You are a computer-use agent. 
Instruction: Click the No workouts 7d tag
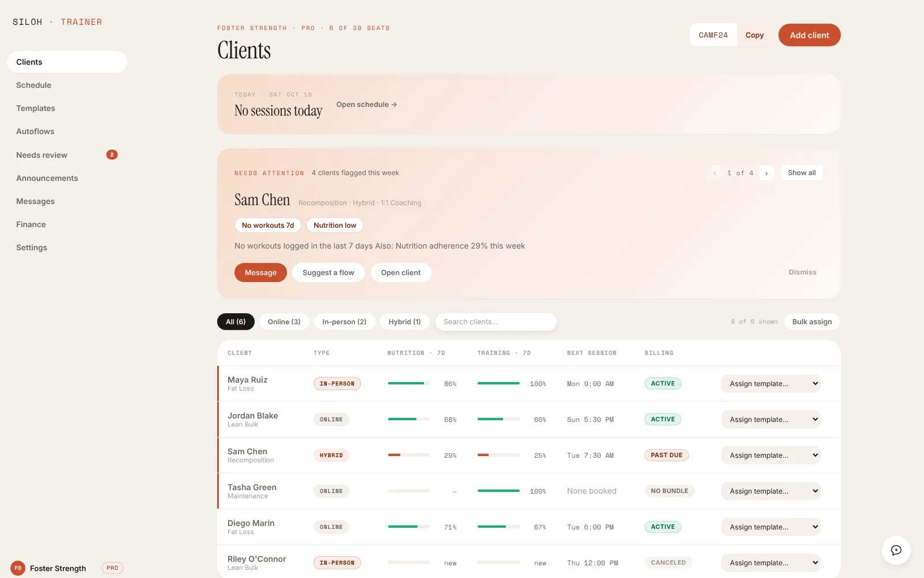point(268,225)
